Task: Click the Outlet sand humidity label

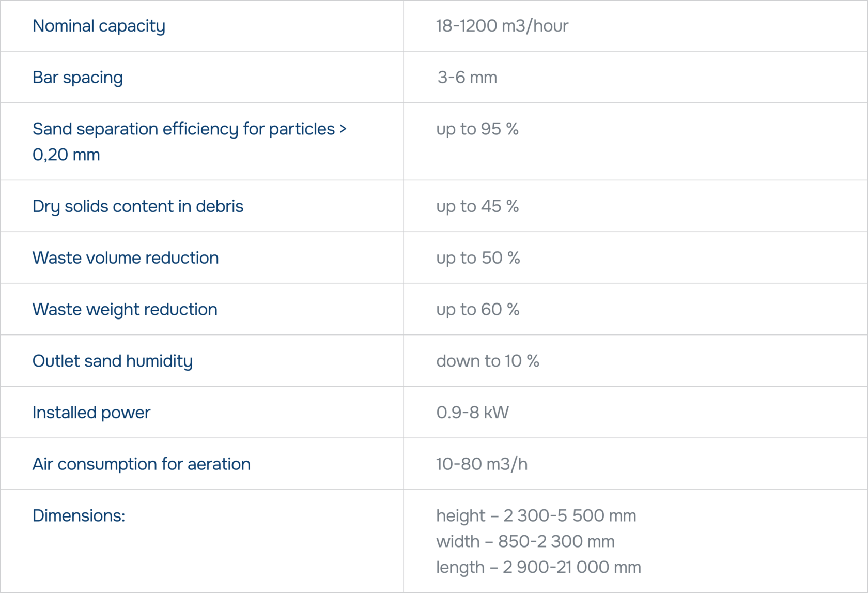Action: (x=112, y=361)
